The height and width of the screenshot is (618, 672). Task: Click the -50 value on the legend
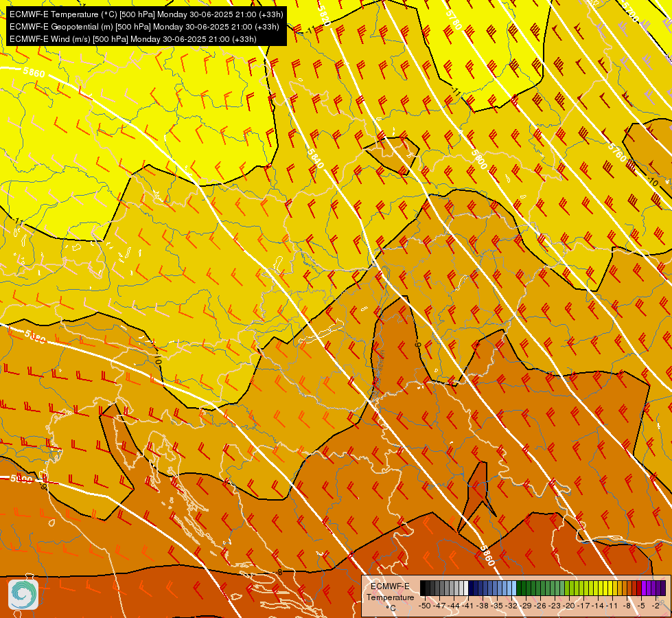pos(424,606)
